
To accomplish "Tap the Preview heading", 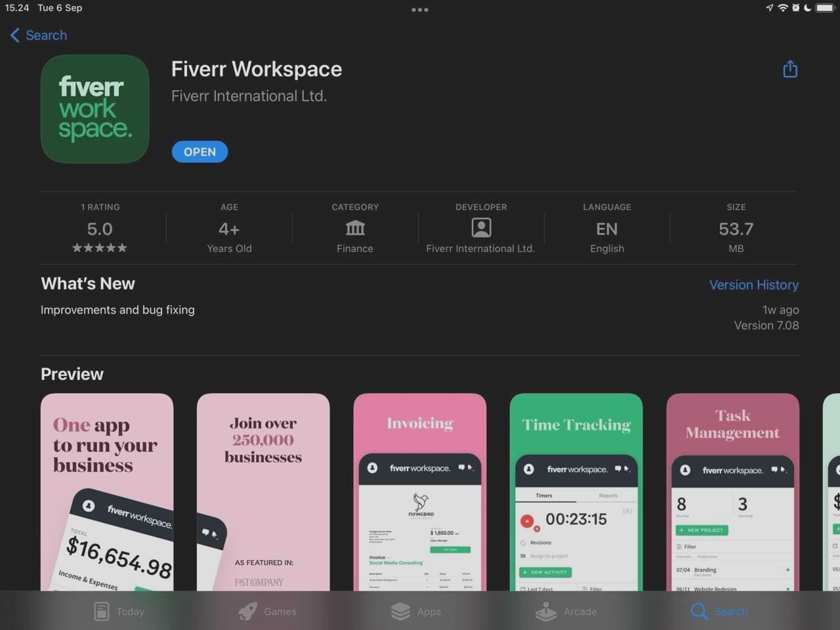I will tap(72, 374).
